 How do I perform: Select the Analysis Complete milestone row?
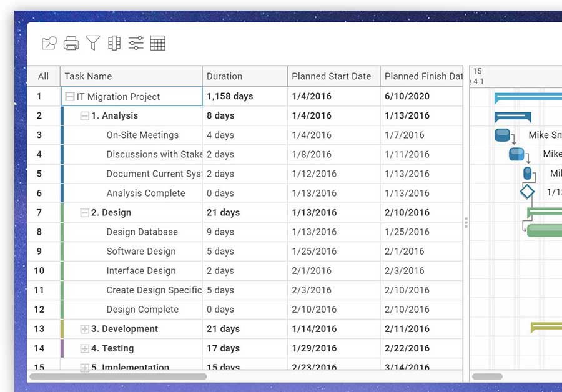245,193
